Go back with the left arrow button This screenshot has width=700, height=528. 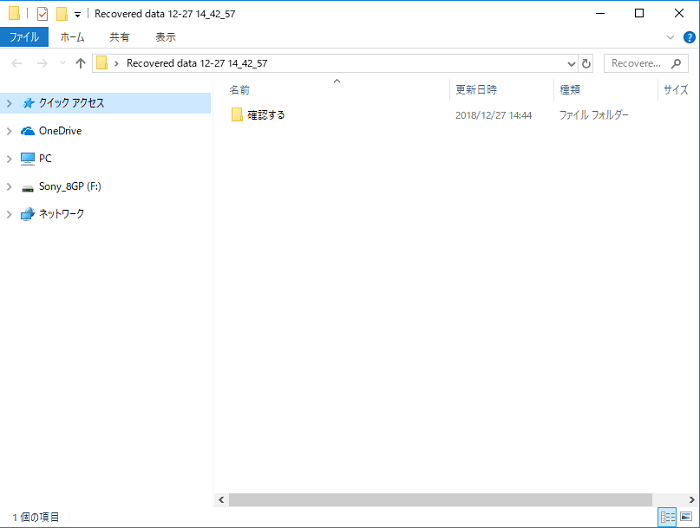click(17, 63)
